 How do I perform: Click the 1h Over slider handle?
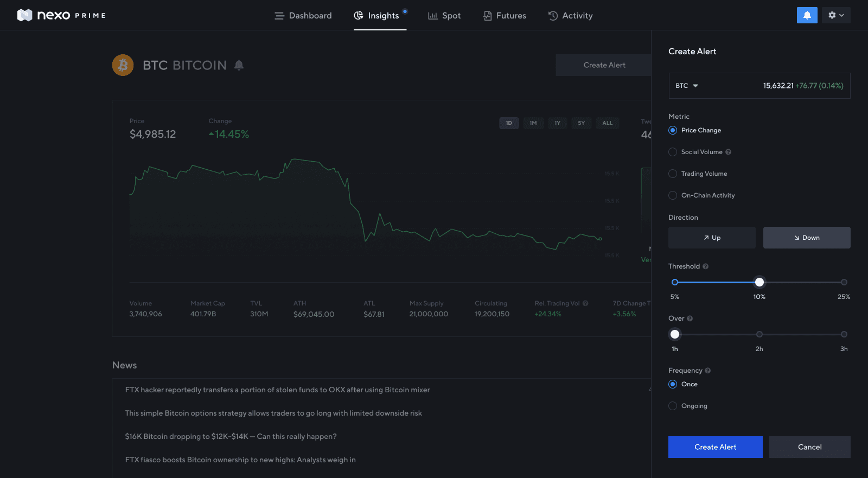pos(675,334)
